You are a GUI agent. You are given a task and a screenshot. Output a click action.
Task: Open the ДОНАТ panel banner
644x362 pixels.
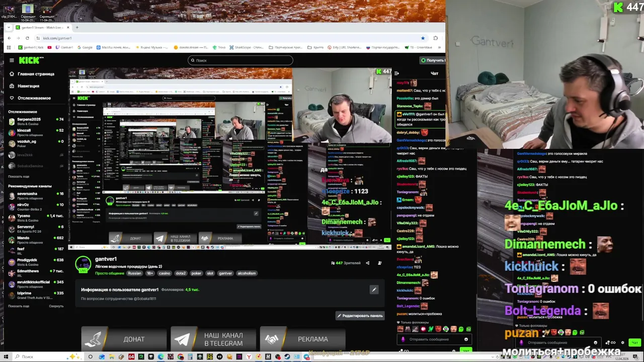(x=124, y=339)
